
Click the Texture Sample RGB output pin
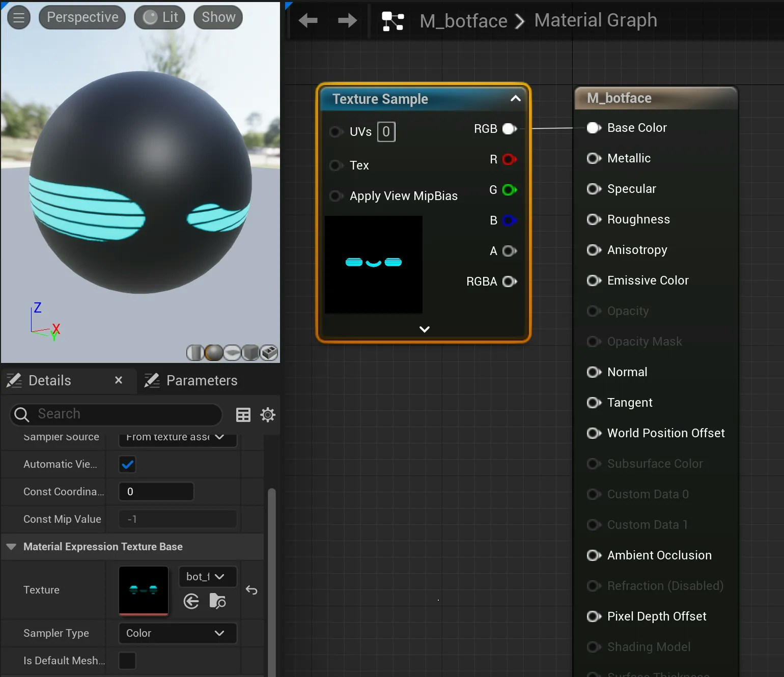point(509,129)
